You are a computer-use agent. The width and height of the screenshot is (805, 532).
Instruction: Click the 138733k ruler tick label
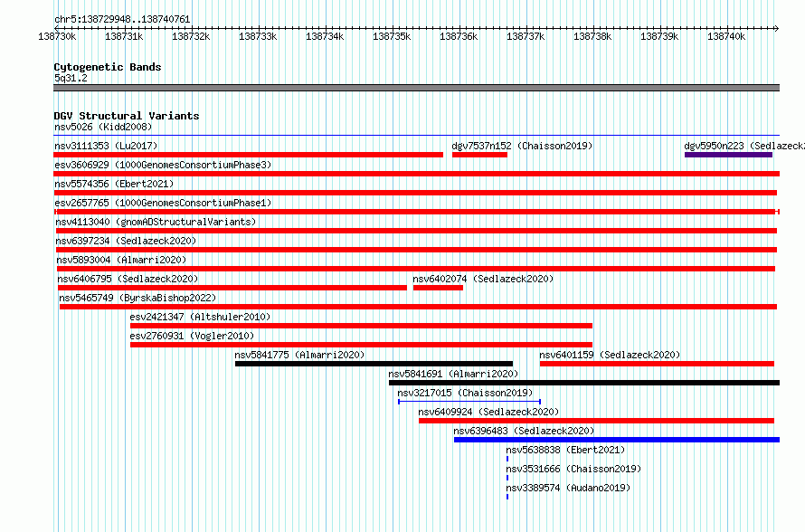point(258,36)
